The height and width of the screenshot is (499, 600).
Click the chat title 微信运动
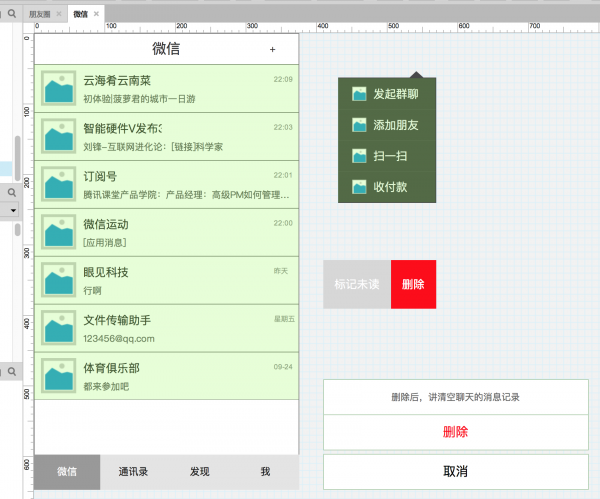(x=106, y=224)
